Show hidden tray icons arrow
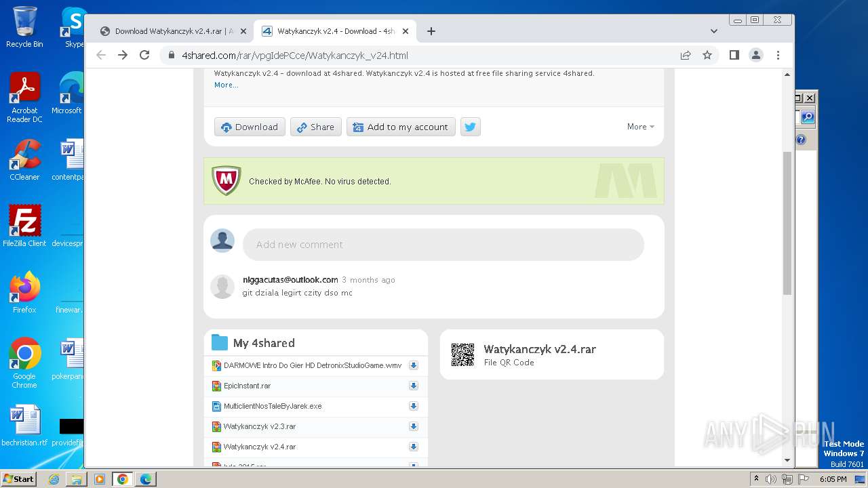 tap(756, 479)
